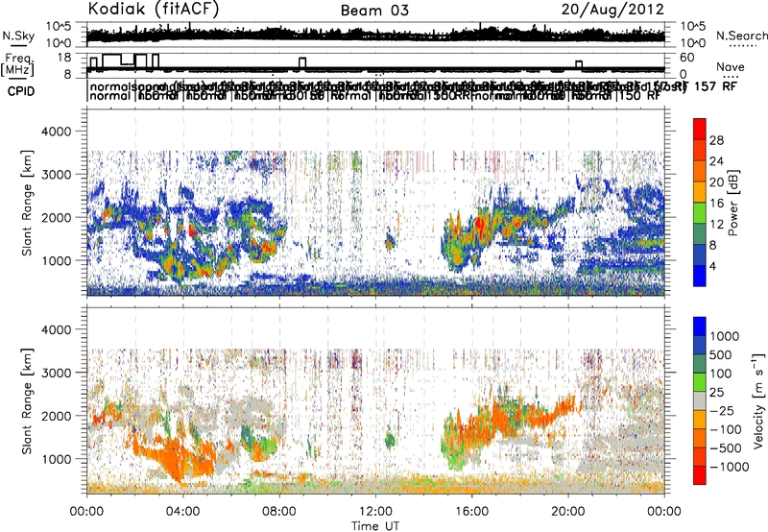Click the blue top segment of the velocity colorbar

click(x=700, y=326)
